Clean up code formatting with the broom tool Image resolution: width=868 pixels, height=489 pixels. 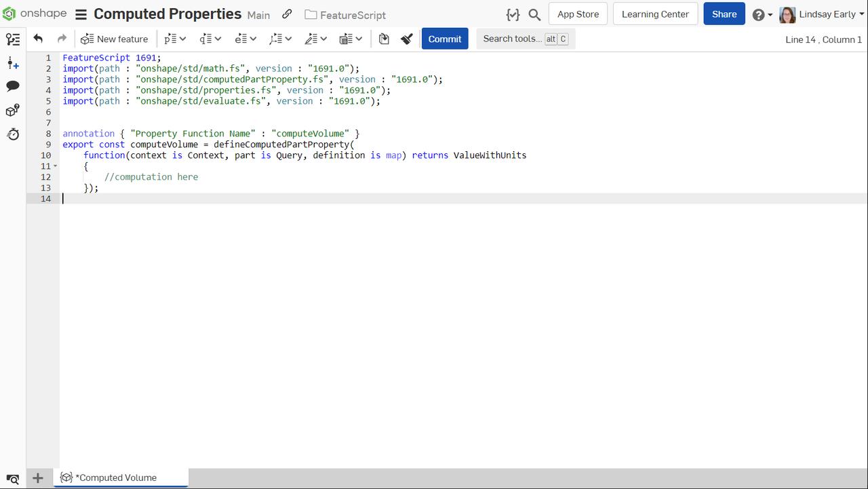[x=406, y=39]
